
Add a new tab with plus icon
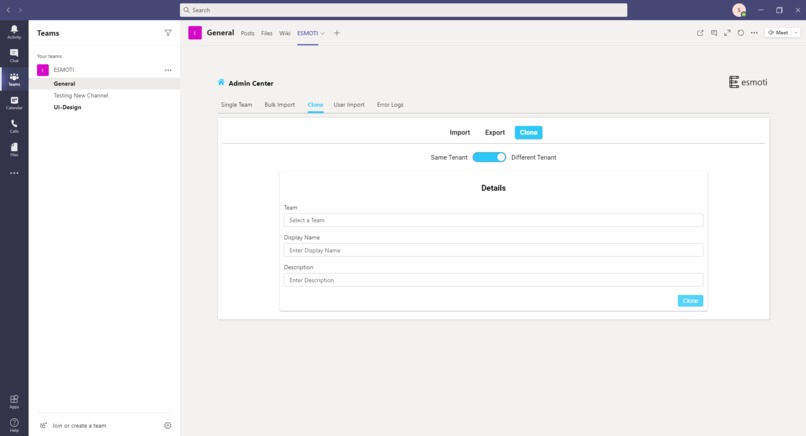point(337,33)
